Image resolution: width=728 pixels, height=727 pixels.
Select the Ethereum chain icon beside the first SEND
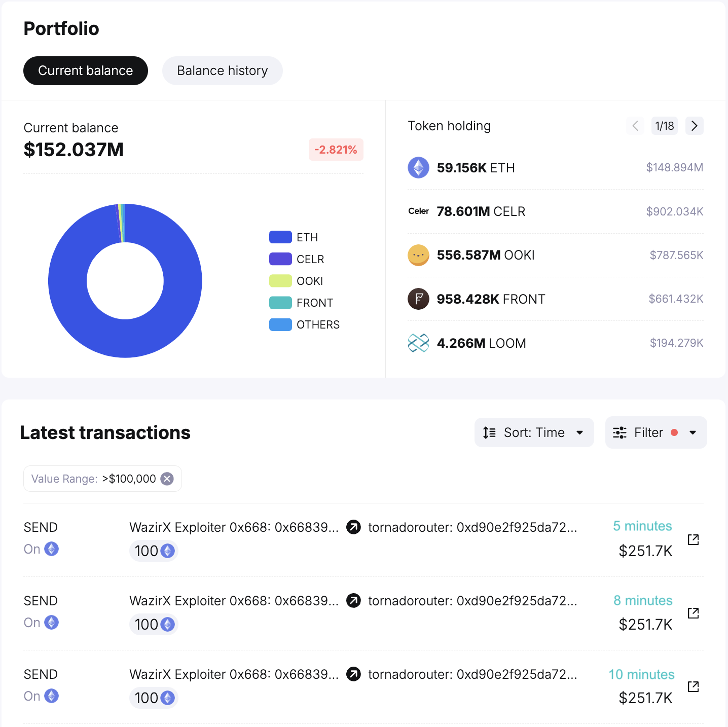[x=51, y=549]
